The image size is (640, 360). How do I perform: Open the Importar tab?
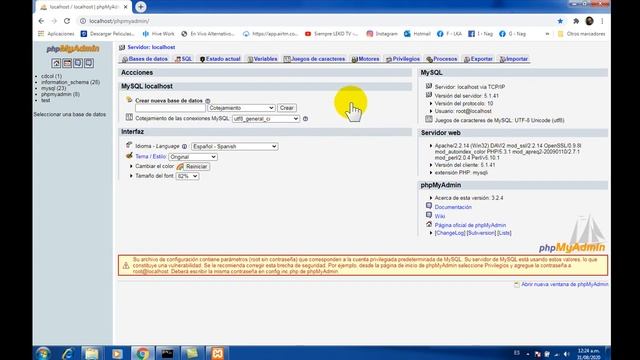tap(514, 59)
